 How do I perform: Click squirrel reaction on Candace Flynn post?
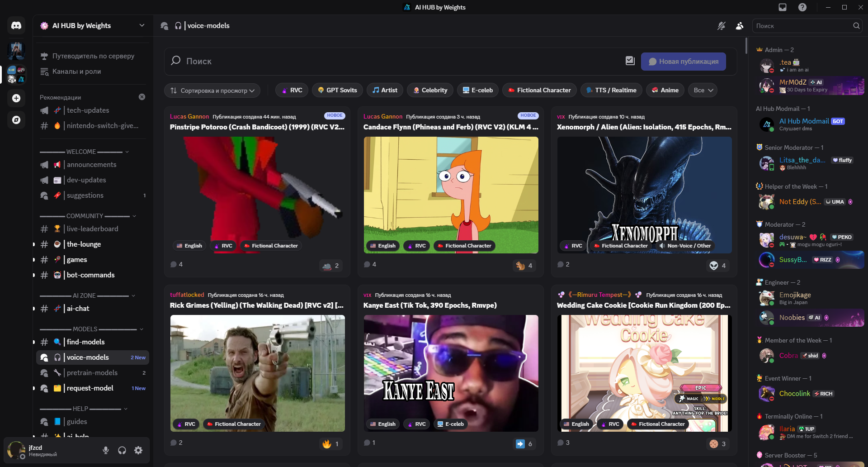524,266
